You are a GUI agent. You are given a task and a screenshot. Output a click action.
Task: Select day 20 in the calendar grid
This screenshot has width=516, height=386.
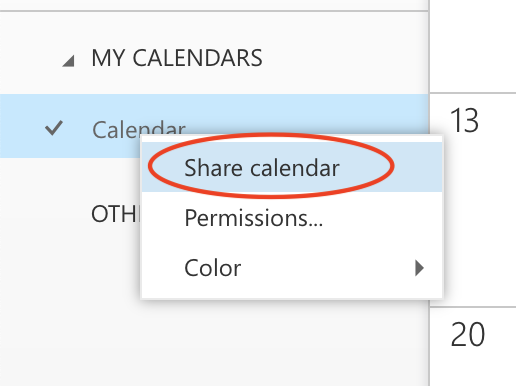coord(467,334)
